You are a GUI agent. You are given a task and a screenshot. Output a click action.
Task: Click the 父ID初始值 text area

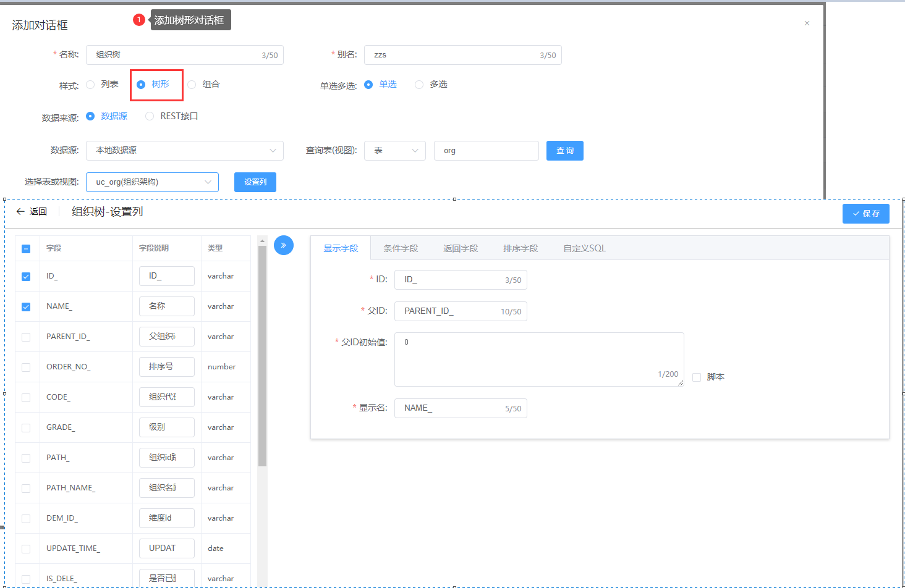click(x=538, y=359)
